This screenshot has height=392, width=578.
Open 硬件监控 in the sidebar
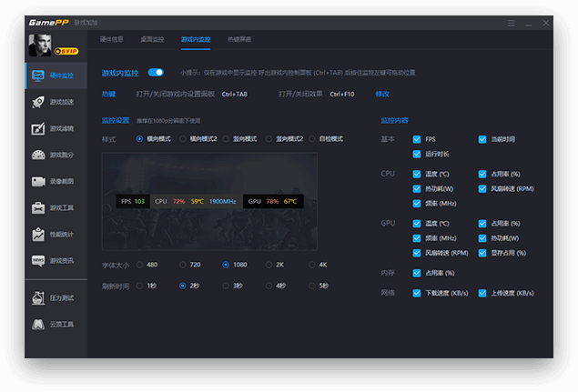[x=56, y=75]
